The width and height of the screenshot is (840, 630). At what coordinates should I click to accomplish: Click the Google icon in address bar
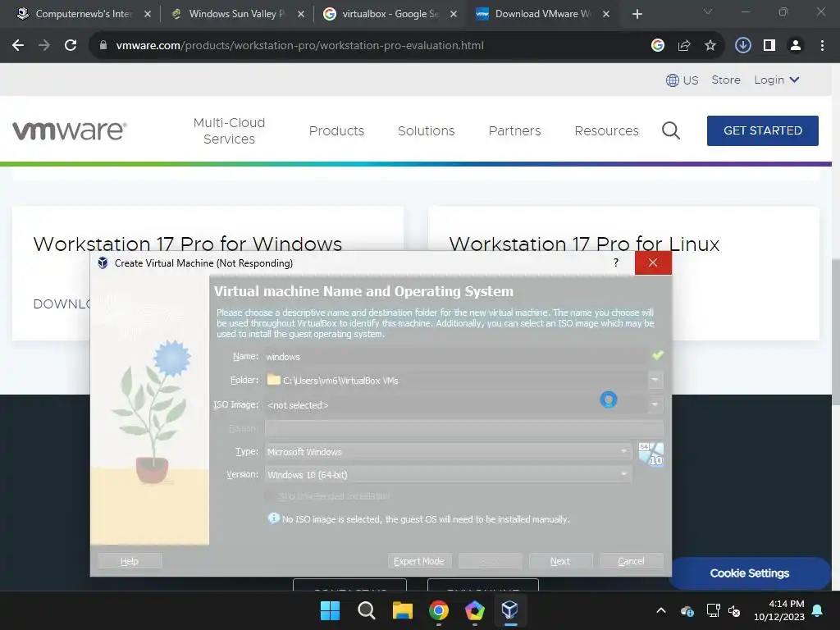pos(658,46)
